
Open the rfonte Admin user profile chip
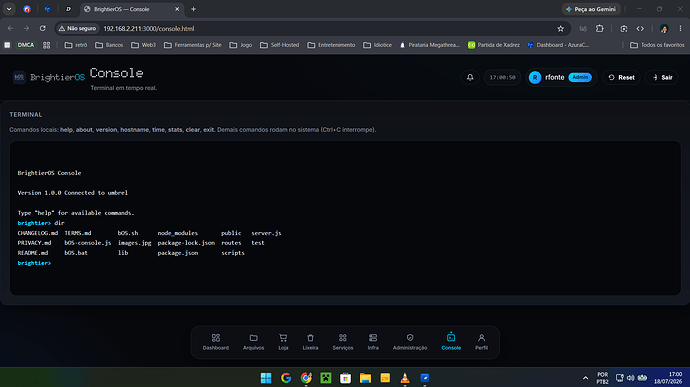(x=561, y=77)
